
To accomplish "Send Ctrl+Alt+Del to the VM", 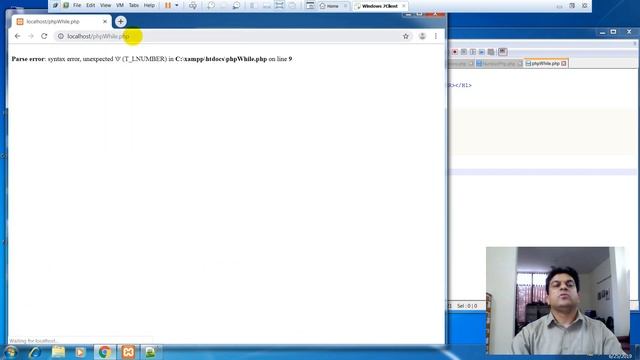I will click(193, 5).
